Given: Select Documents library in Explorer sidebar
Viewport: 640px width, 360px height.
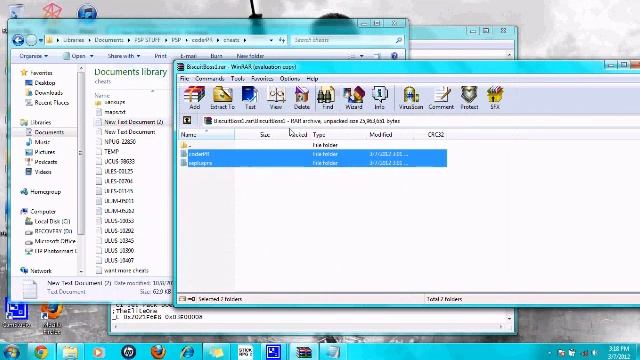Looking at the screenshot, I should (x=49, y=132).
